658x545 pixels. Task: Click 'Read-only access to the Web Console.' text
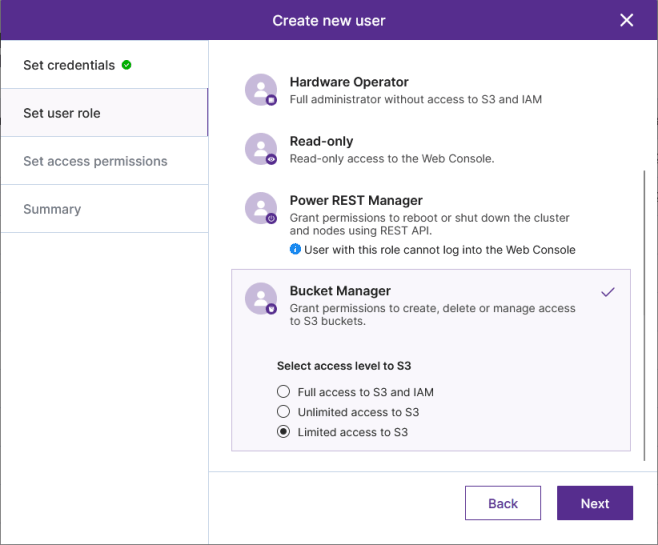point(392,159)
